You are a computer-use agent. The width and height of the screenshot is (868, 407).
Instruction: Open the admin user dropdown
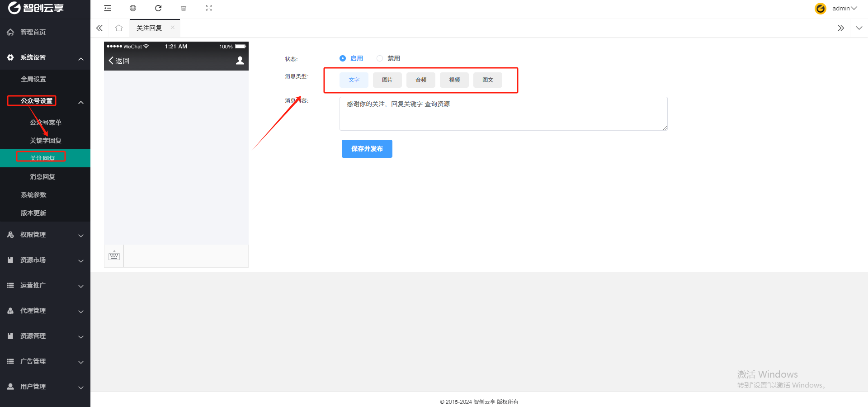(844, 8)
